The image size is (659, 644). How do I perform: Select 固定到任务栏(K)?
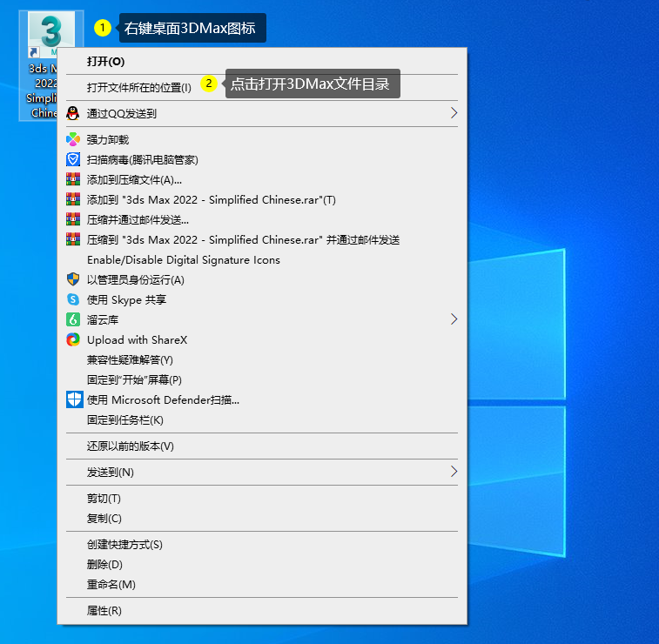click(262, 420)
